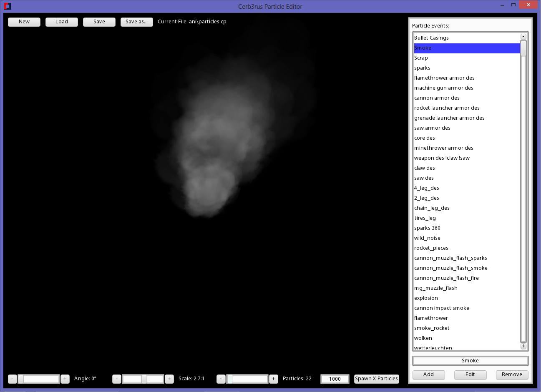Screen dimensions: 541x392
Task: Select the explosion particle event
Action: coord(426,298)
